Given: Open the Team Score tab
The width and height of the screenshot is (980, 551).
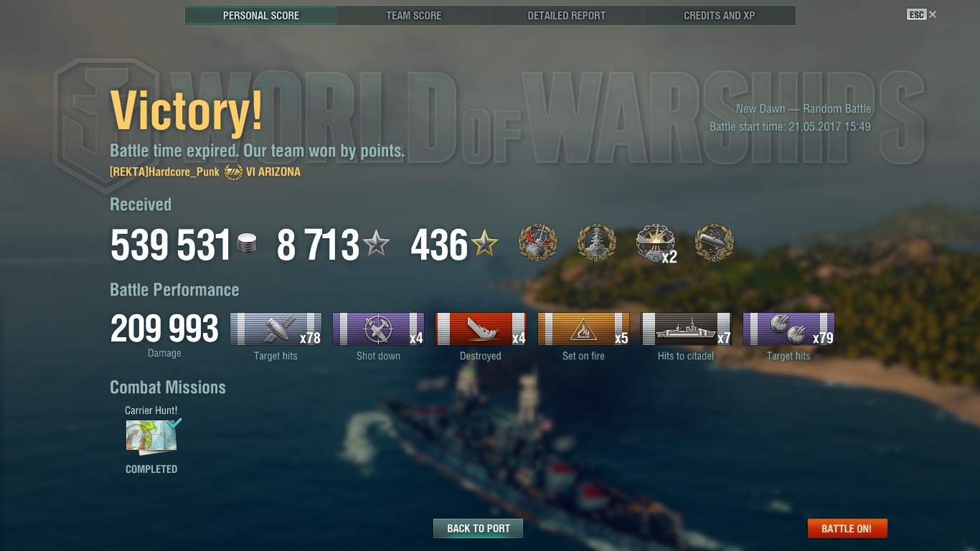Looking at the screenshot, I should coord(414,15).
